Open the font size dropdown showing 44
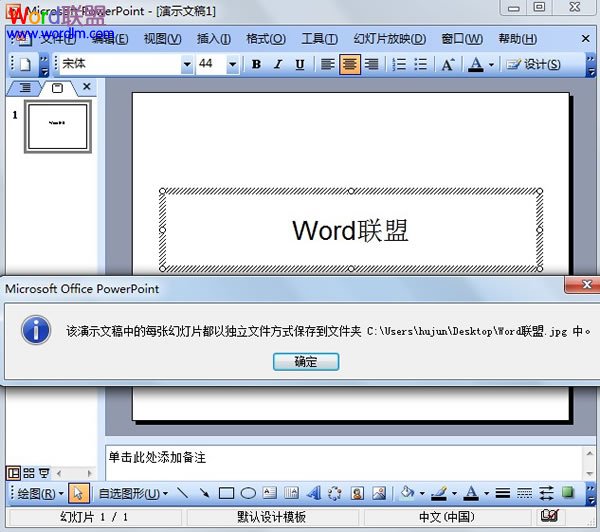 click(x=233, y=64)
